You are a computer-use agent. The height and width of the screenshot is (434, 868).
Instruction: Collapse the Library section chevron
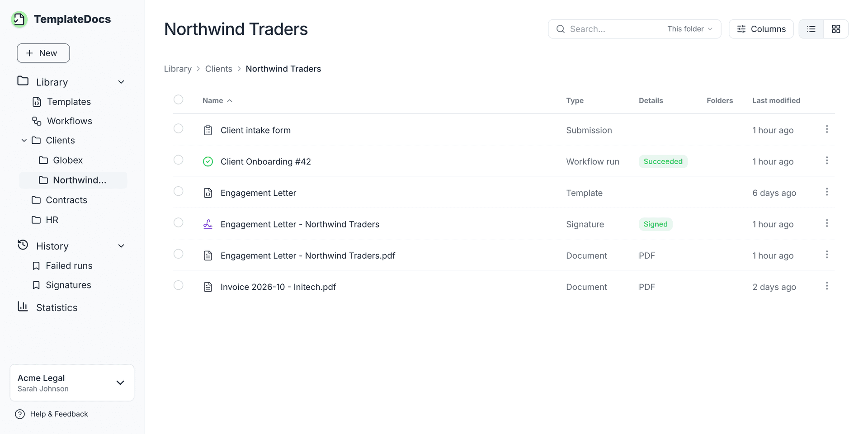coord(121,82)
